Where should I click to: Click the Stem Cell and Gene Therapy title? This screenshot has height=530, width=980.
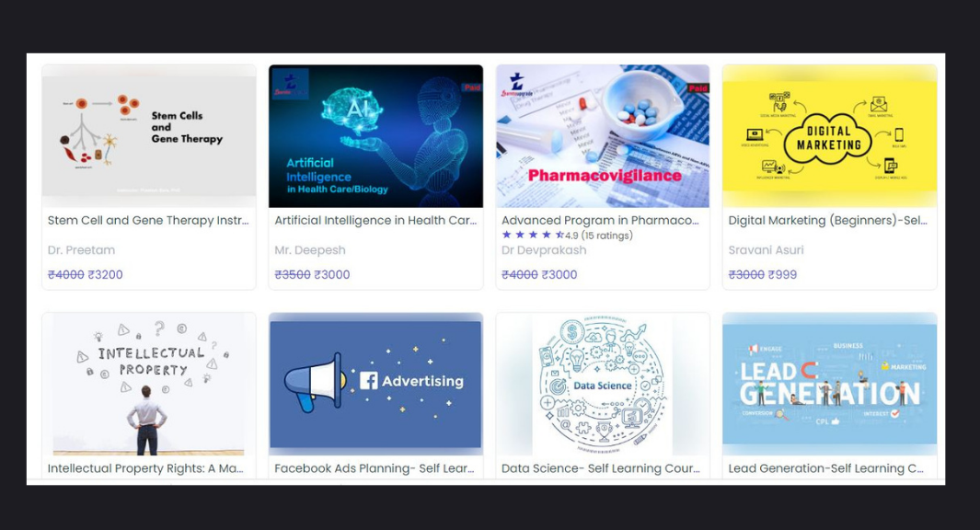click(148, 220)
